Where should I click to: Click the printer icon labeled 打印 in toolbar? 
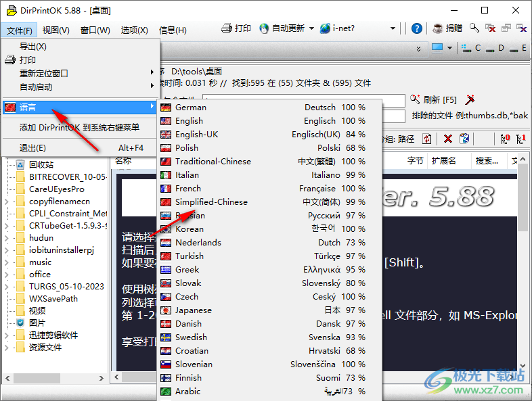coord(227,28)
